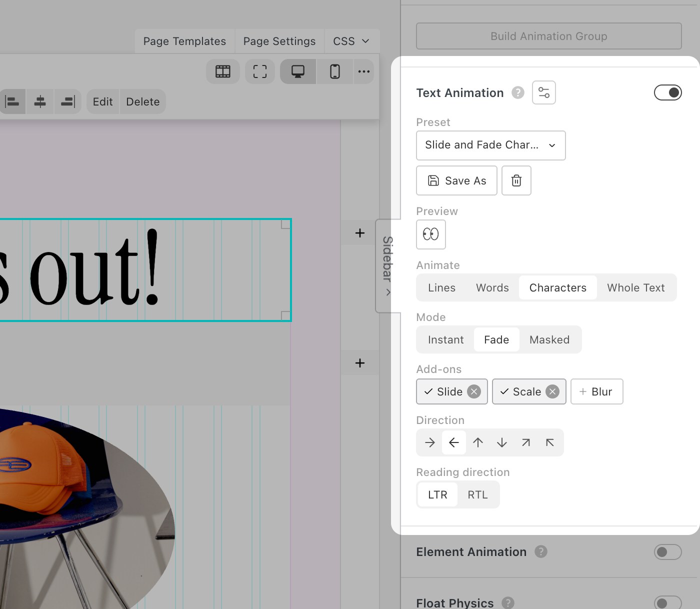Animate by Characters
Image resolution: width=700 pixels, height=609 pixels.
point(558,287)
